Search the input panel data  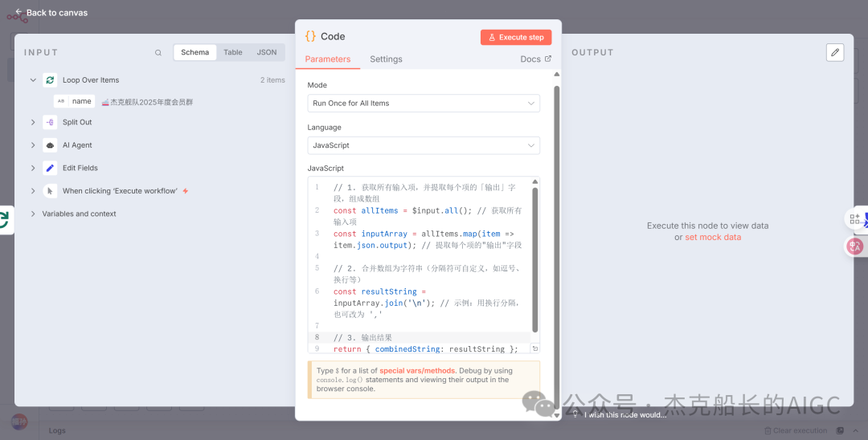coord(158,52)
